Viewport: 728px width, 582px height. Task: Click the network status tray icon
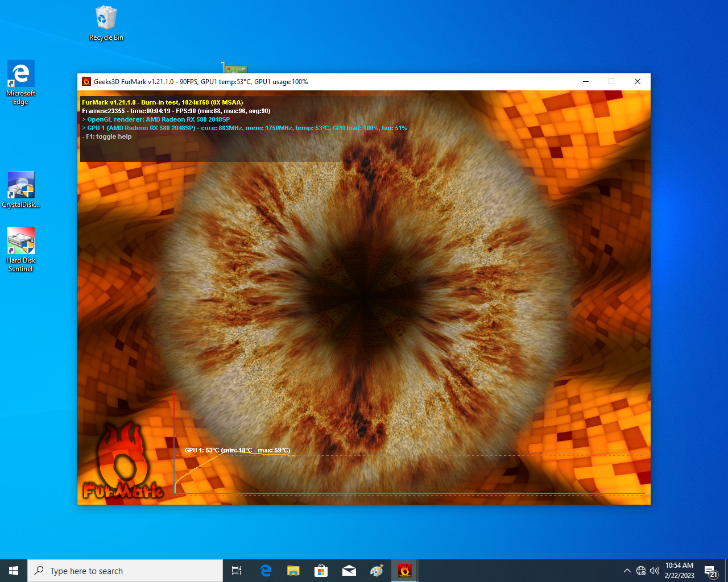641,571
